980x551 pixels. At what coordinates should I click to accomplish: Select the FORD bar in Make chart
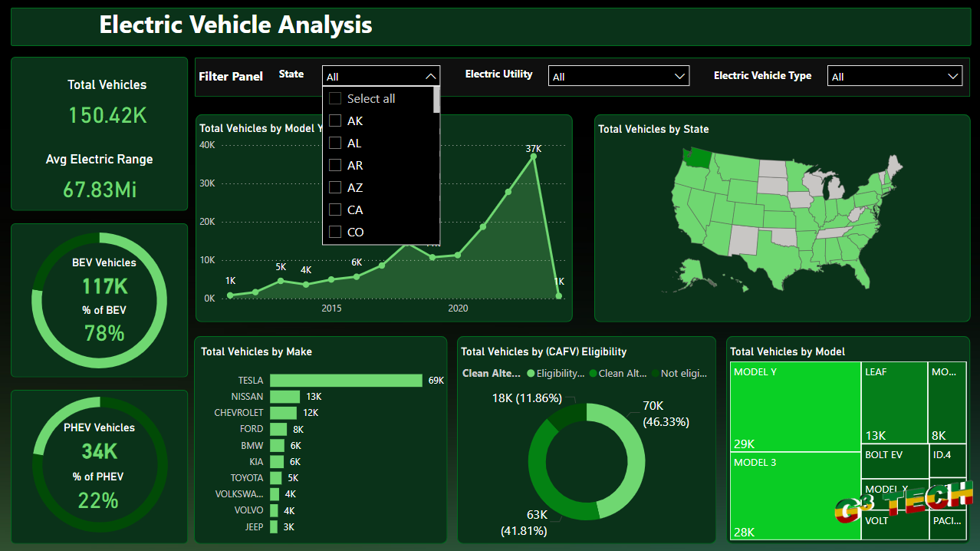click(278, 429)
